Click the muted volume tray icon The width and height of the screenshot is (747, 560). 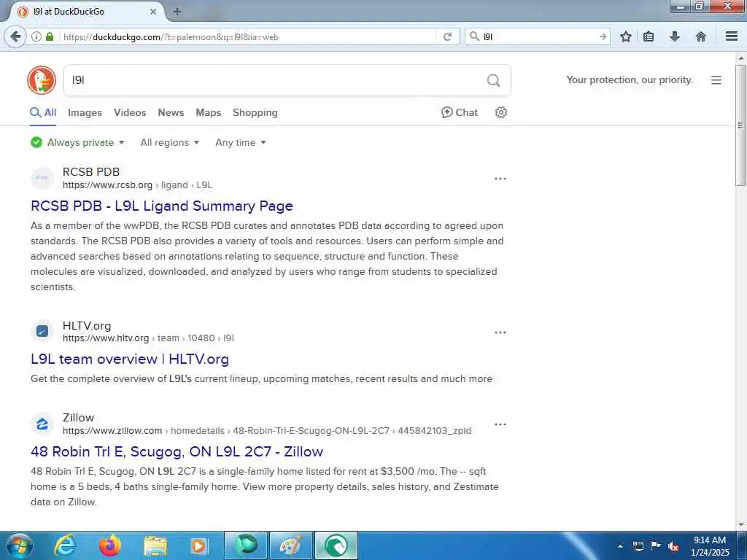click(673, 546)
